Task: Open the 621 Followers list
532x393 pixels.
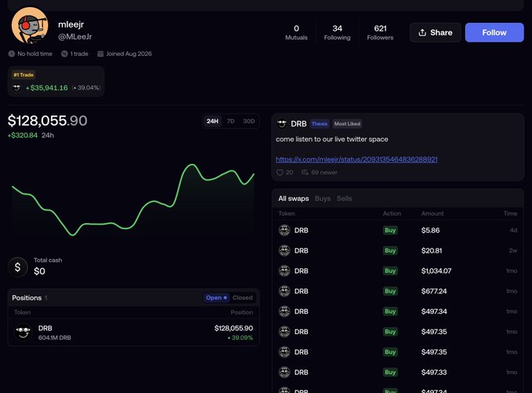Action: click(380, 32)
